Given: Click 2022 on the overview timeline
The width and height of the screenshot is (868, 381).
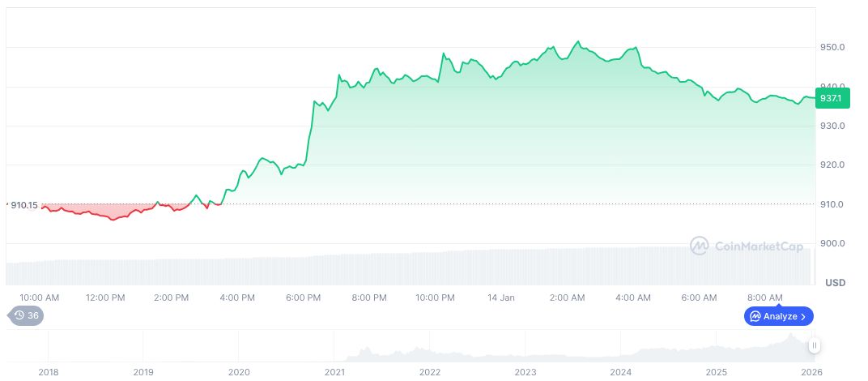Looking at the screenshot, I should (x=430, y=372).
